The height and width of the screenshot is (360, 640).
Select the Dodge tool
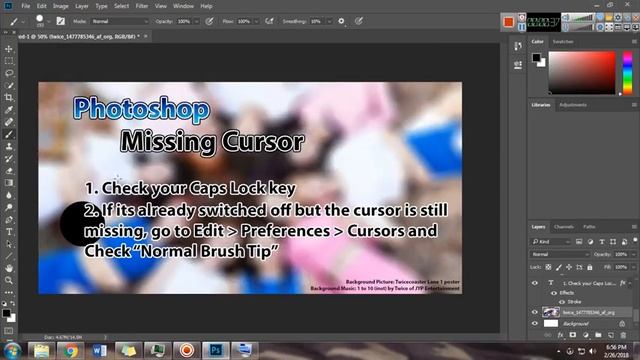pos(9,207)
